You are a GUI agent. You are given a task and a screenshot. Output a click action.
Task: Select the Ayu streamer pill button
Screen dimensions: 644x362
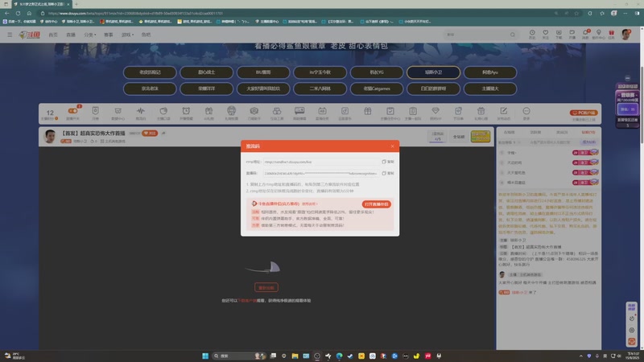(x=490, y=72)
